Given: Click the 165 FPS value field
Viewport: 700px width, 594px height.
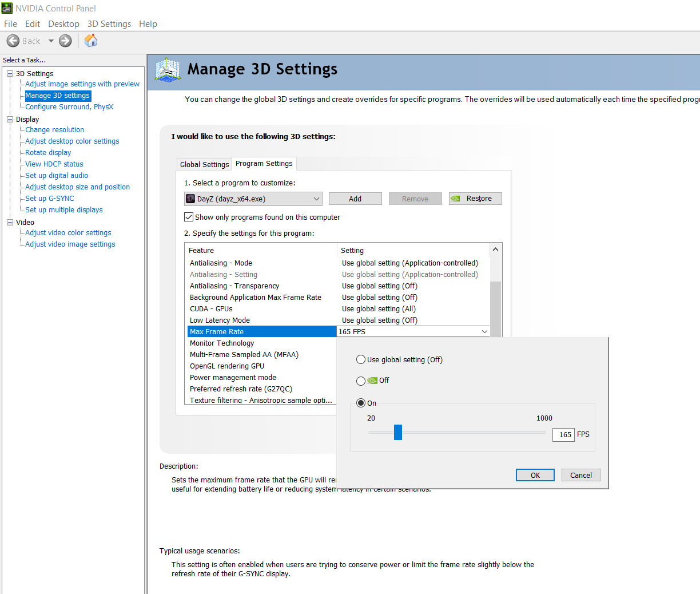Looking at the screenshot, I should coord(563,434).
